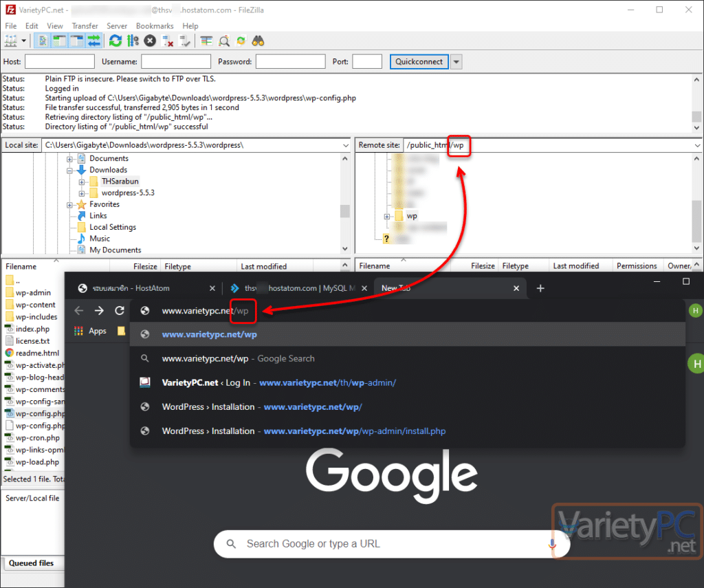Toggle directory comparison icon
Viewport: 704px width, 588px height.
pos(223,41)
